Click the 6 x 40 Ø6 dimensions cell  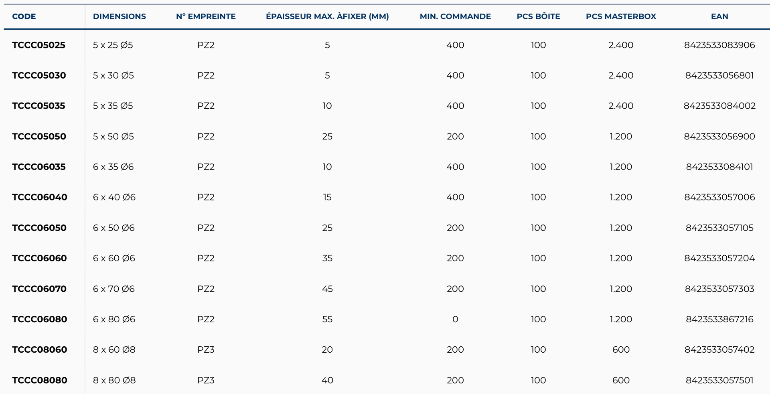tap(114, 197)
